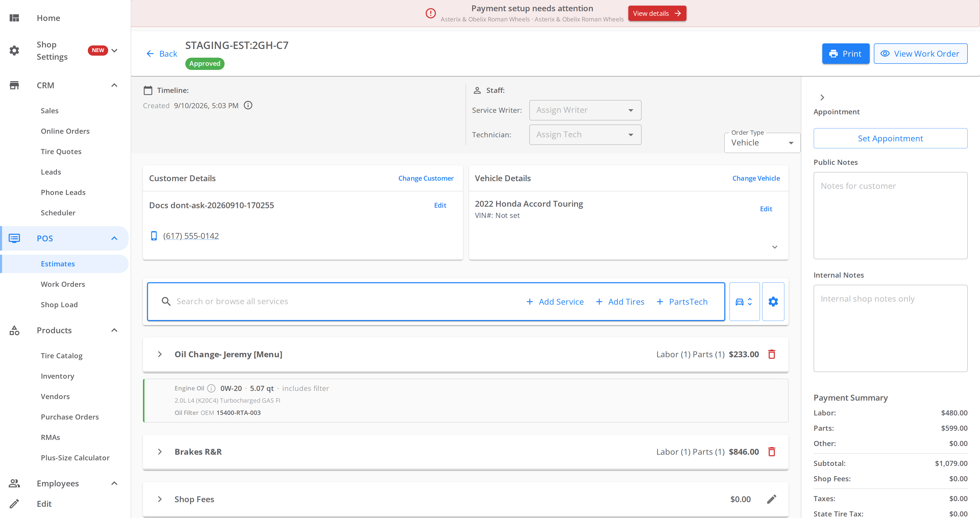Click the Products shapes icon
Screen dimensions: 980x518
point(15,330)
